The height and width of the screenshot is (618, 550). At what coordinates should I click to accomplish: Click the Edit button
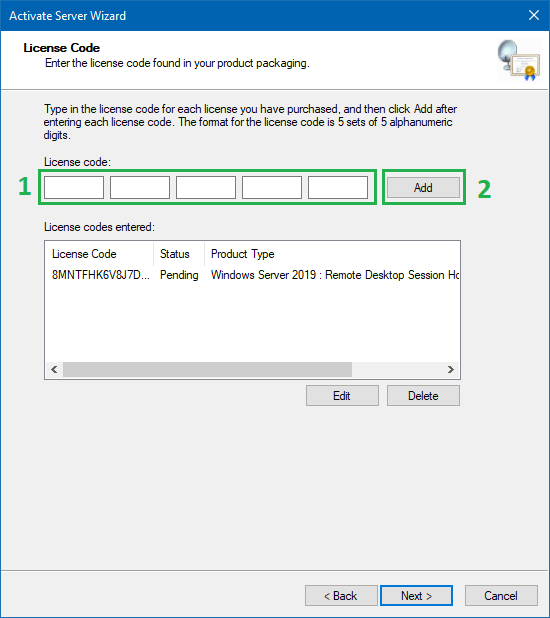click(342, 395)
